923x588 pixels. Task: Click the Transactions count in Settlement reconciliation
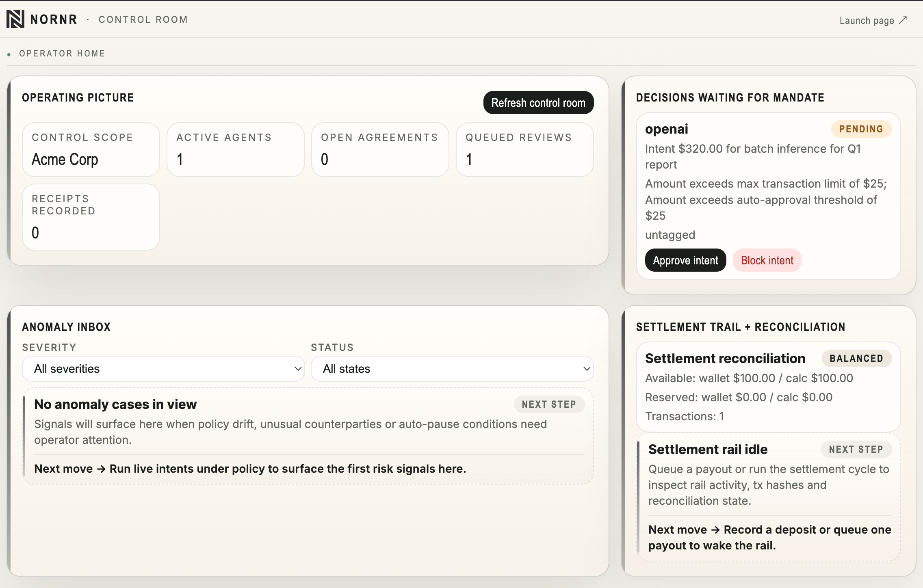[686, 416]
